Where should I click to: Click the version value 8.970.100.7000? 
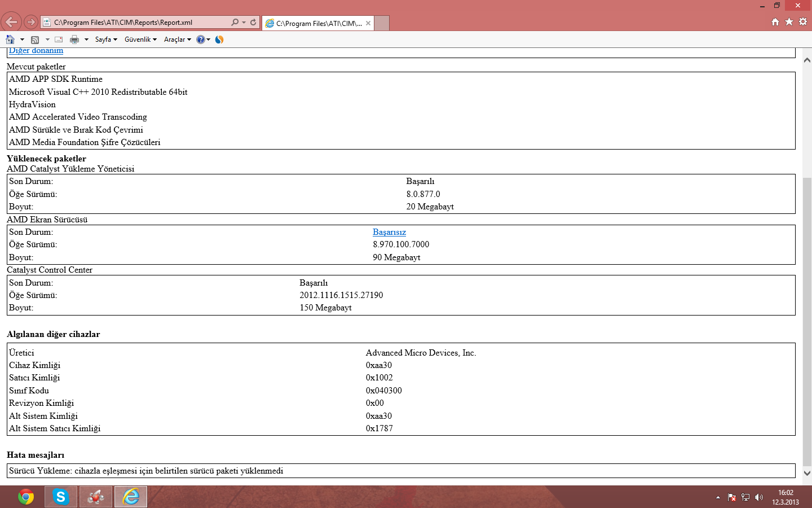pos(401,244)
